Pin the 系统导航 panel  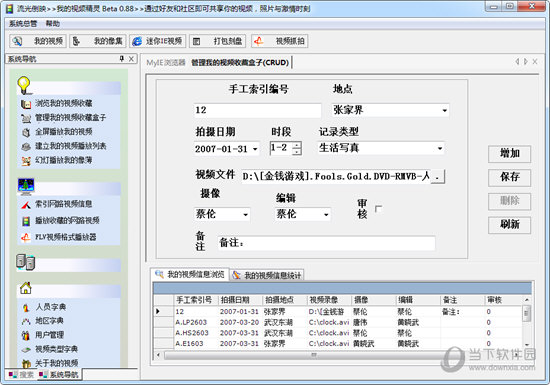tap(122, 59)
